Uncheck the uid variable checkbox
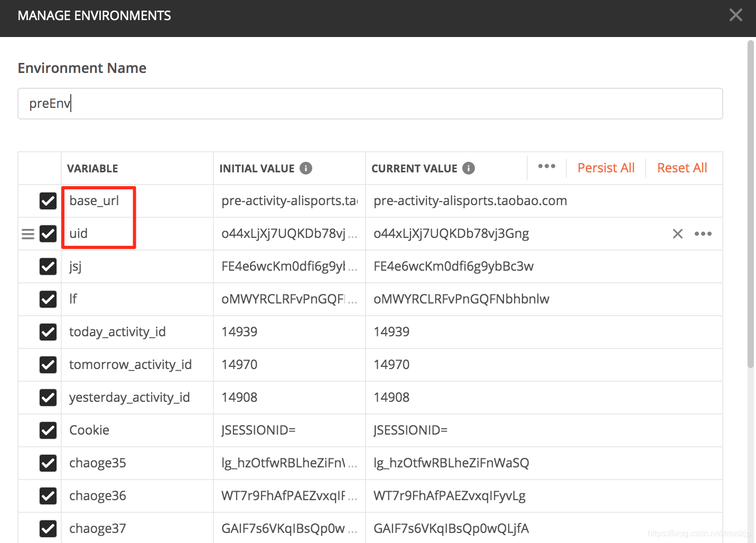 pyautogui.click(x=48, y=234)
